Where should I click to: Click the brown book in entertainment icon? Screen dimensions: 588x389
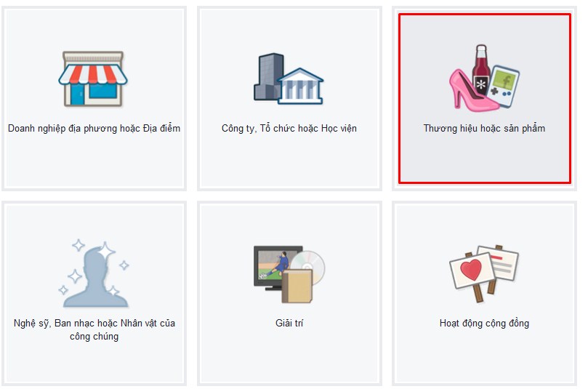coord(297,286)
